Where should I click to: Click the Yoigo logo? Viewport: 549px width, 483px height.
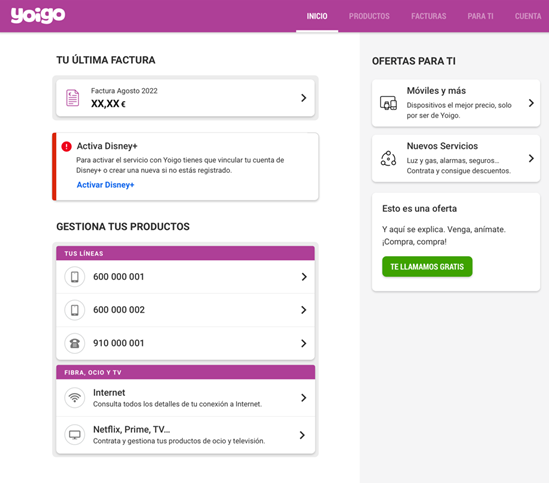pos(38,15)
